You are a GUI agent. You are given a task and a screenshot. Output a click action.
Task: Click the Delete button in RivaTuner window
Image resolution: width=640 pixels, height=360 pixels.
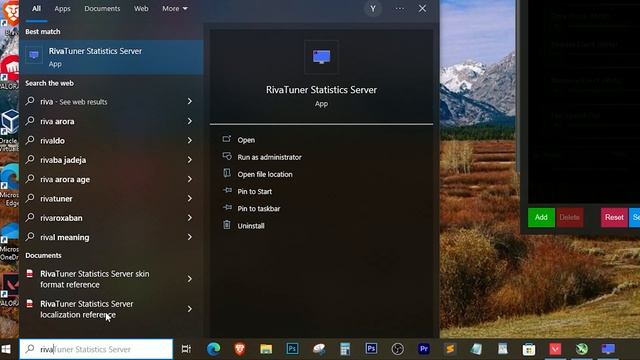pos(570,217)
